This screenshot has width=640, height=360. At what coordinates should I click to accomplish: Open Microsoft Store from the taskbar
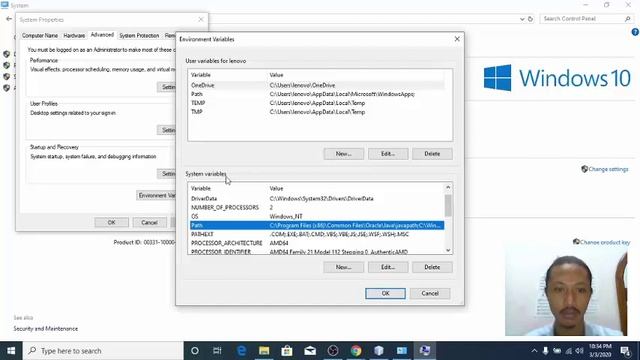(287, 351)
